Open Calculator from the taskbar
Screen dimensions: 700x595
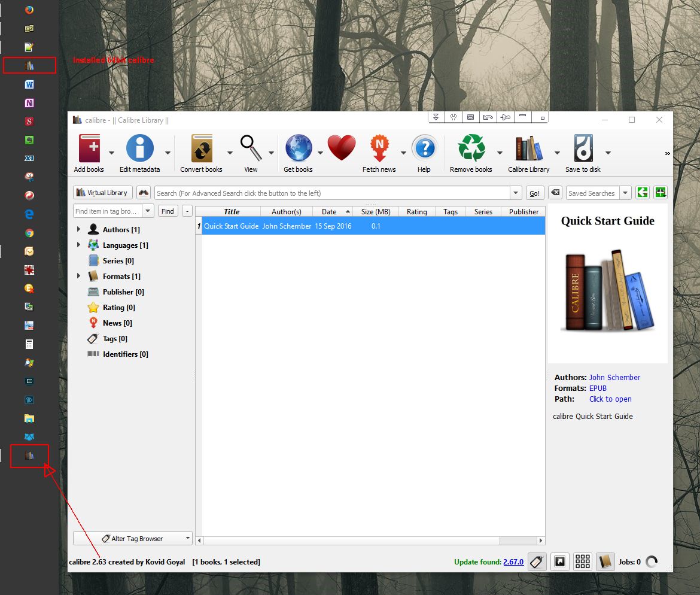29,344
